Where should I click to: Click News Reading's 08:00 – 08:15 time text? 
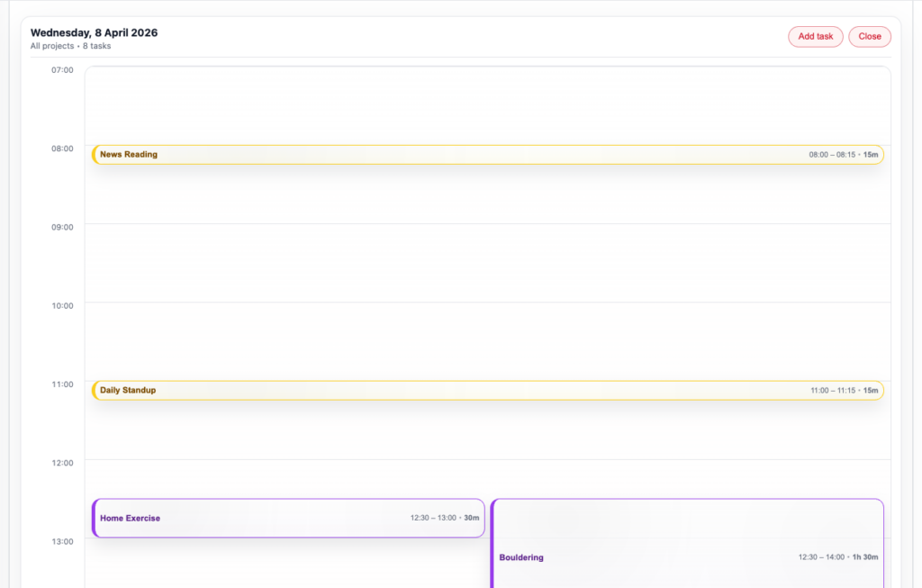click(832, 155)
